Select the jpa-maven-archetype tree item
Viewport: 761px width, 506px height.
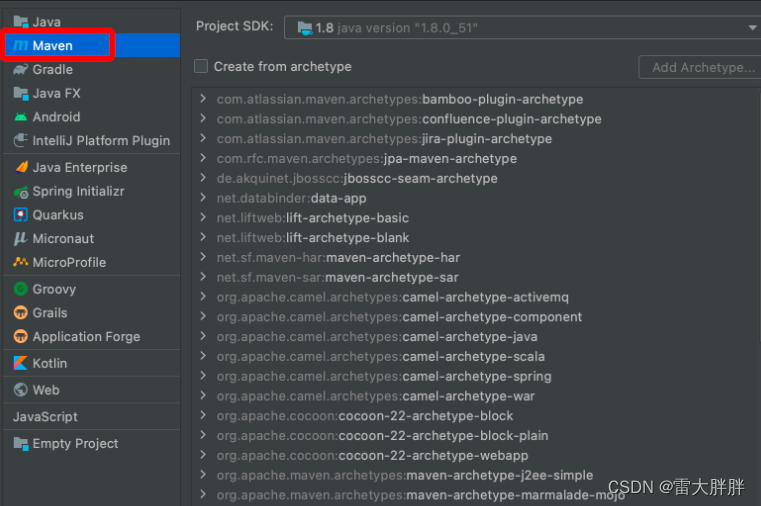367,159
